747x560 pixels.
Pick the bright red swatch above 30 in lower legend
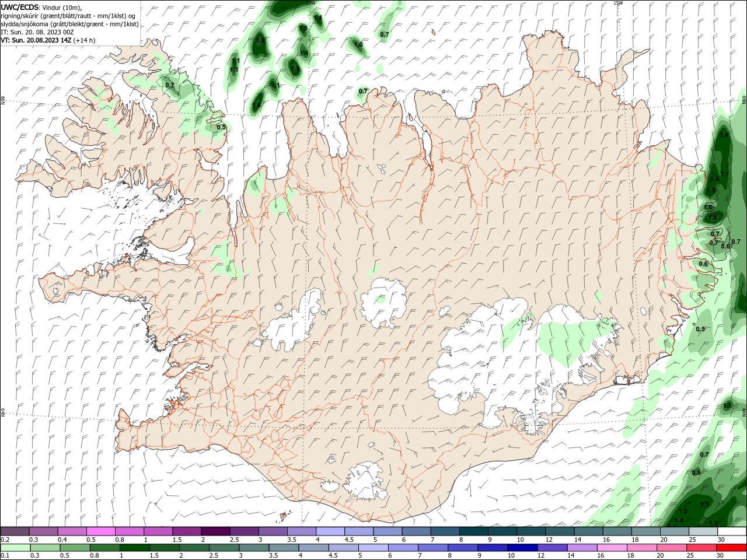coord(731,547)
